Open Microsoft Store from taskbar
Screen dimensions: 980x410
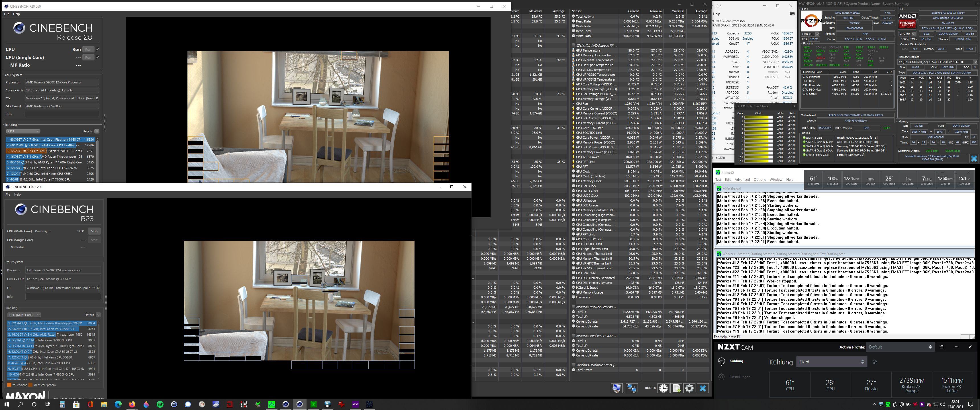point(76,404)
